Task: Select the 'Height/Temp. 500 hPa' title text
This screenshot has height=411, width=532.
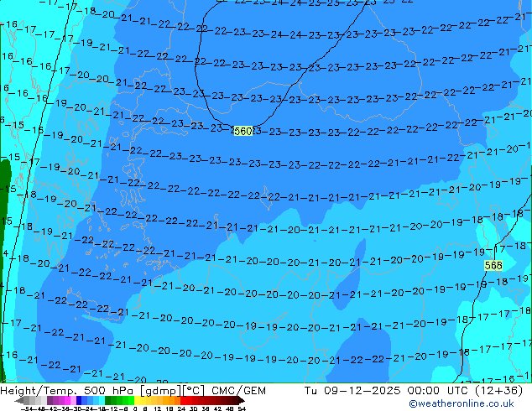Action: [68, 391]
